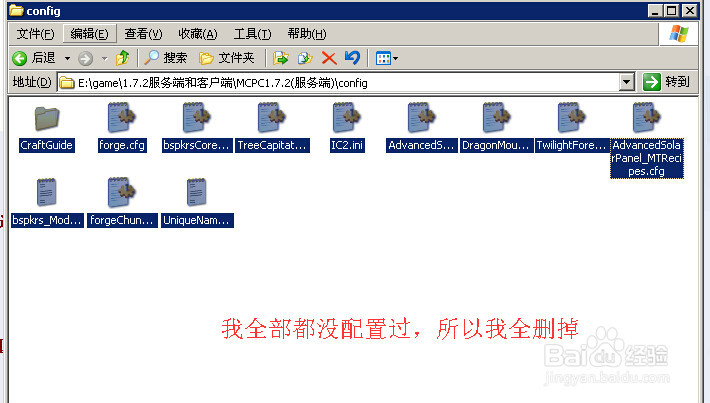The image size is (710, 403).
Task: Click the forge.cfg file name label
Action: coord(122,145)
